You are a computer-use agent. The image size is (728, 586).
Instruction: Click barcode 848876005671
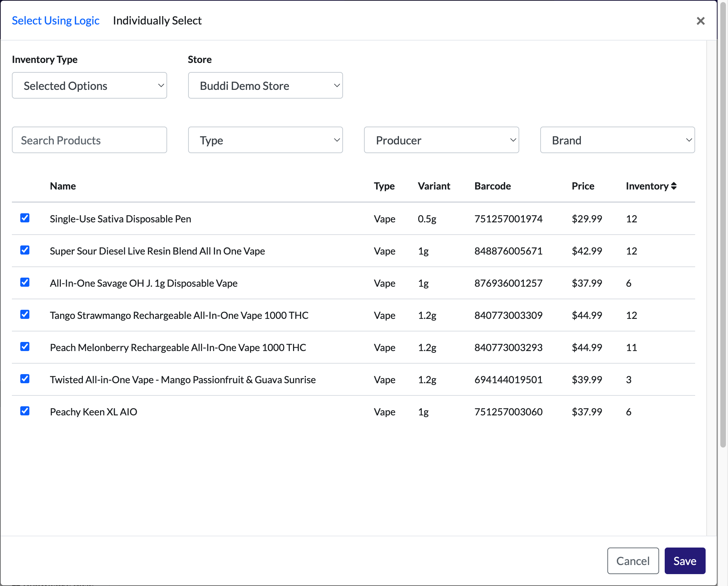click(508, 251)
